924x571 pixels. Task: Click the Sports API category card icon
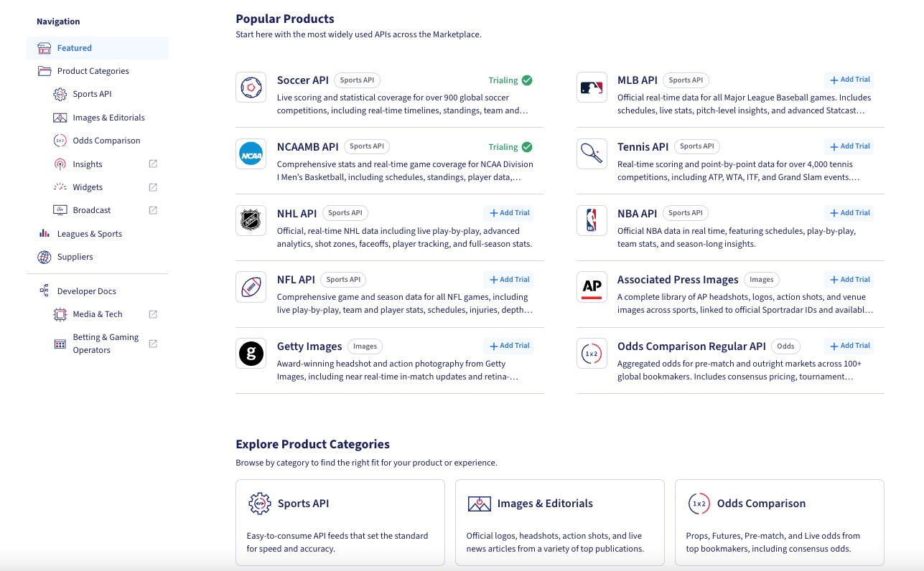click(259, 504)
